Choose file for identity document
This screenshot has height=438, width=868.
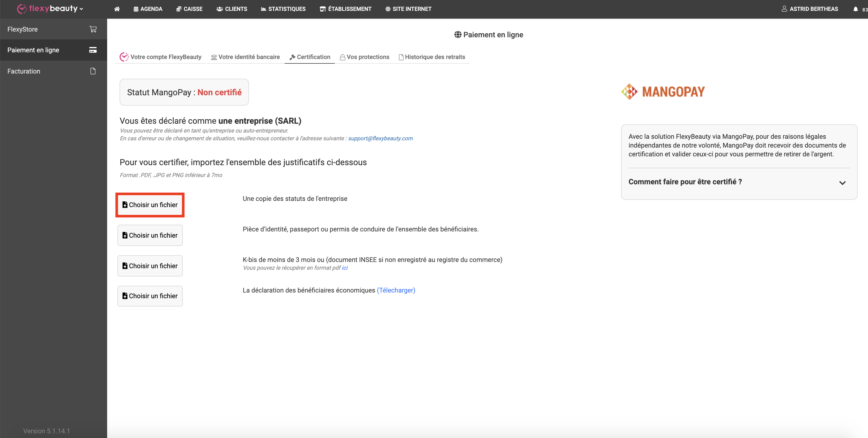coord(150,235)
